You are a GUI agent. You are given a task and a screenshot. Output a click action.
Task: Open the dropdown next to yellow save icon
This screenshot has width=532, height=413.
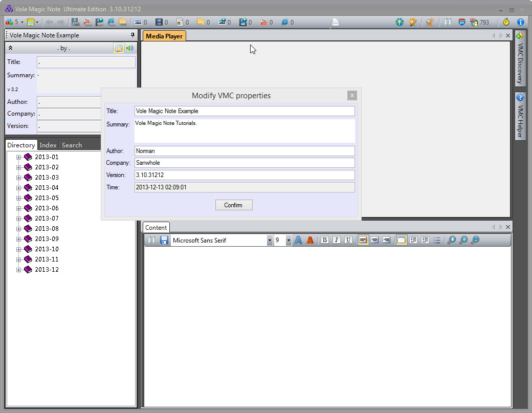[37, 22]
